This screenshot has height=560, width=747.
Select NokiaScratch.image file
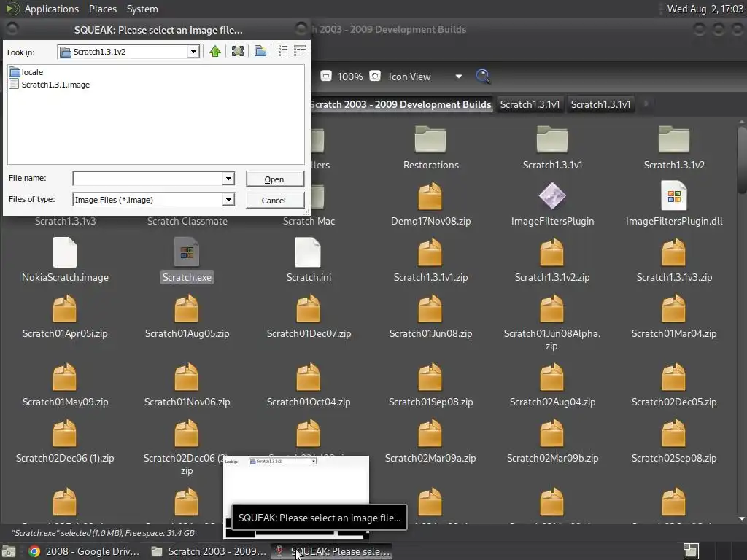click(65, 260)
